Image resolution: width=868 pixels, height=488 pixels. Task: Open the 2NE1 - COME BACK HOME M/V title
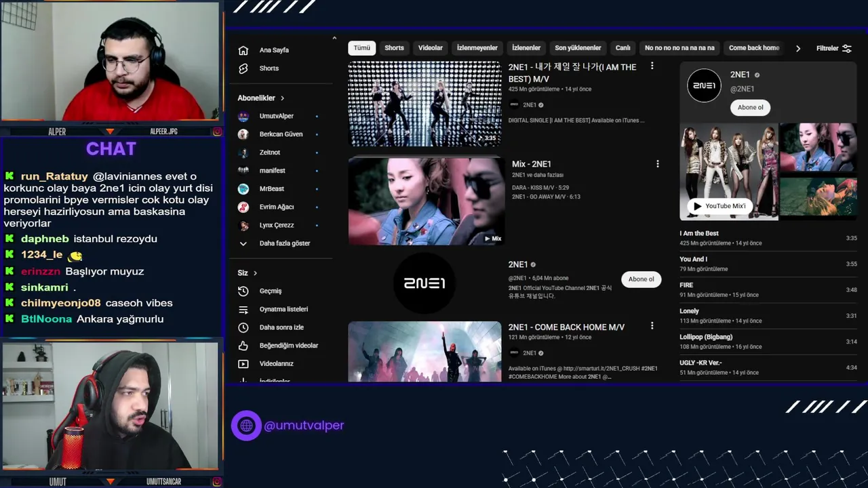pos(566,327)
